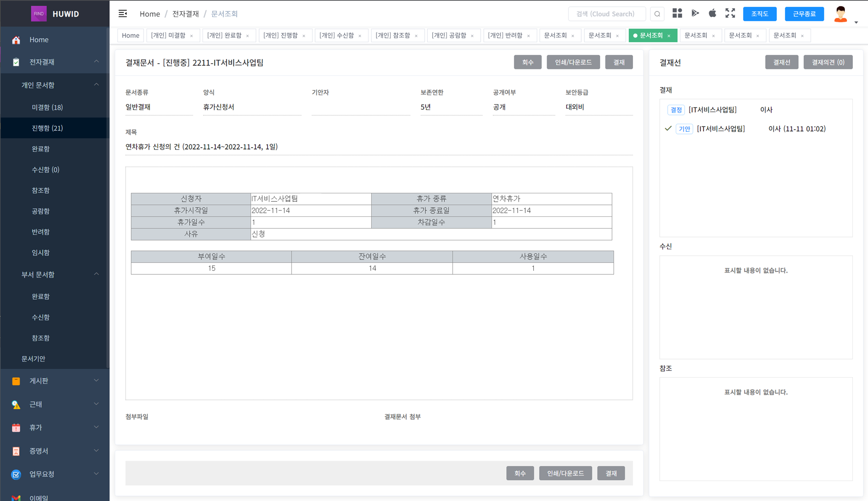Click the search magnifier icon
The height and width of the screenshot is (501, 868).
coord(657,14)
